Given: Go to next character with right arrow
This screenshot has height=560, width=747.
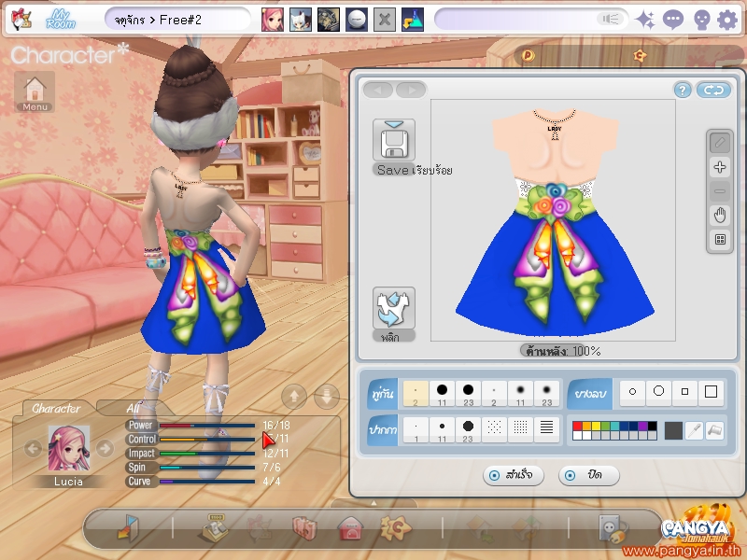Looking at the screenshot, I should click(x=105, y=448).
